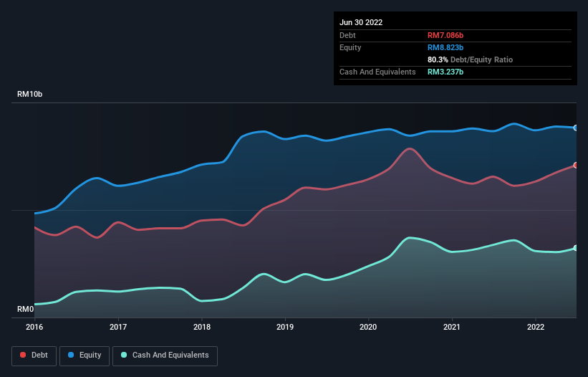Click the blue Equity endpoint marker
588x377 pixels.
pyautogui.click(x=576, y=128)
